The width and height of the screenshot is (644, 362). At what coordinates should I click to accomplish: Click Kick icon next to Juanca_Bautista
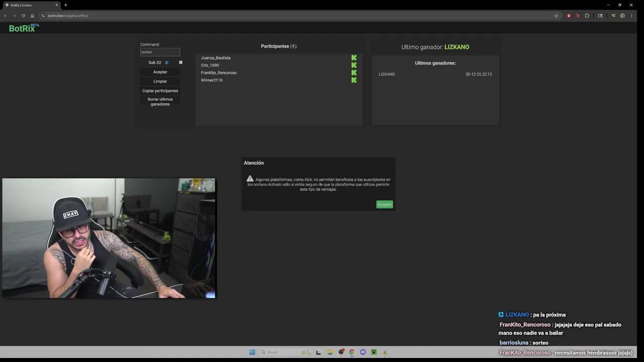(354, 58)
